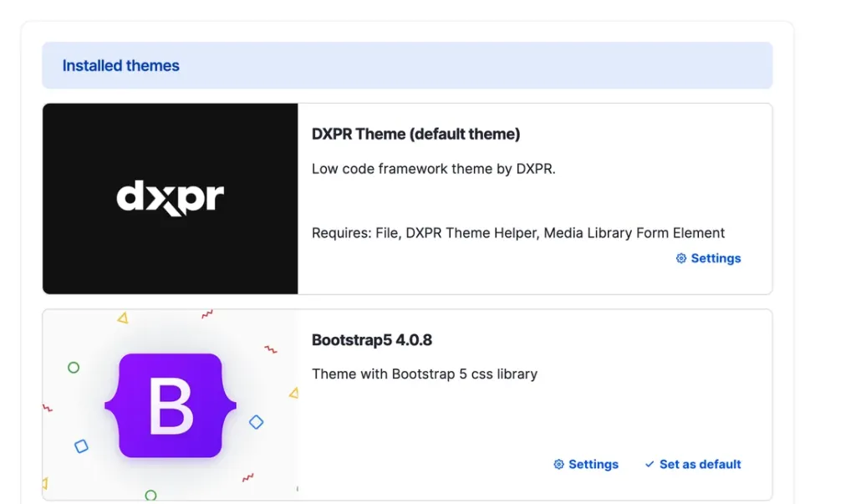This screenshot has height=504, width=856.
Task: Click the Bootstrap5 purple B thumbnail
Action: point(171,405)
